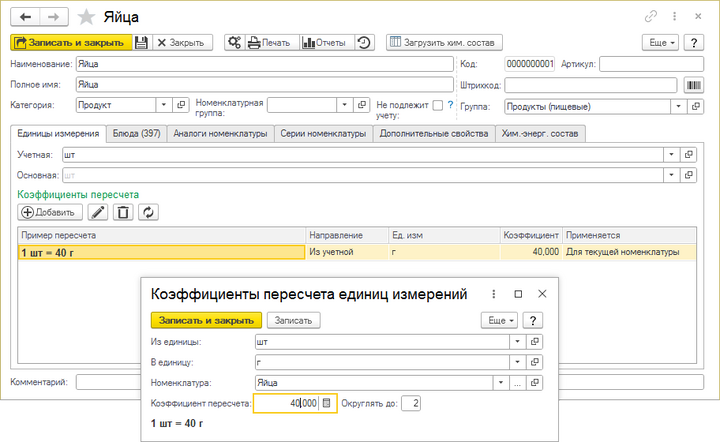
Task: Expand the Номенклатурная группа dropdown
Action: (345, 105)
